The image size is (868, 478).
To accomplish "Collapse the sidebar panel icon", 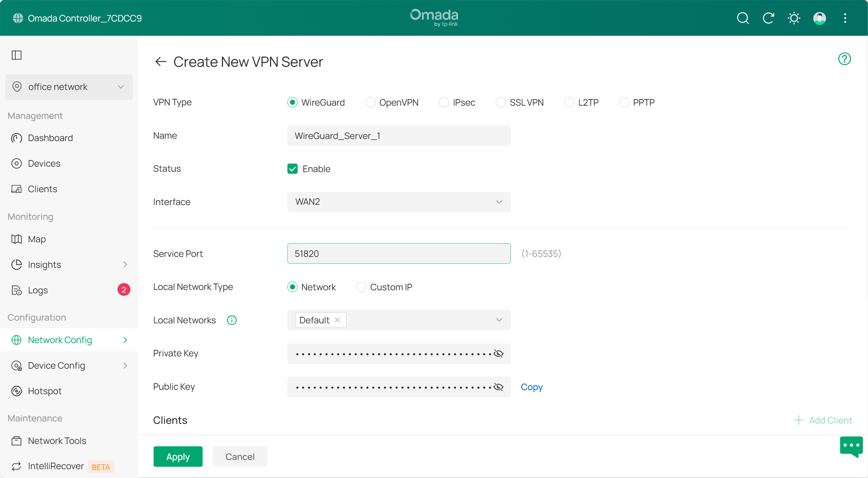I will 17,55.
